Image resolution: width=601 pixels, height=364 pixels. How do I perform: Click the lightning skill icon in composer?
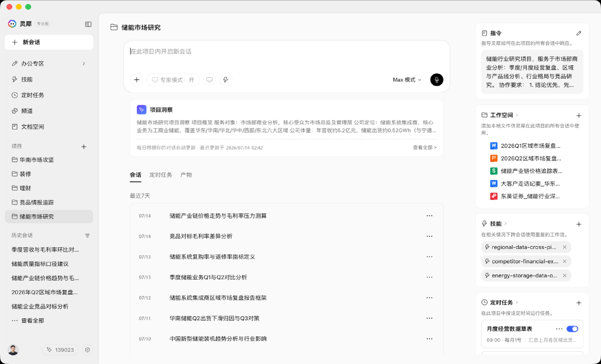click(226, 79)
